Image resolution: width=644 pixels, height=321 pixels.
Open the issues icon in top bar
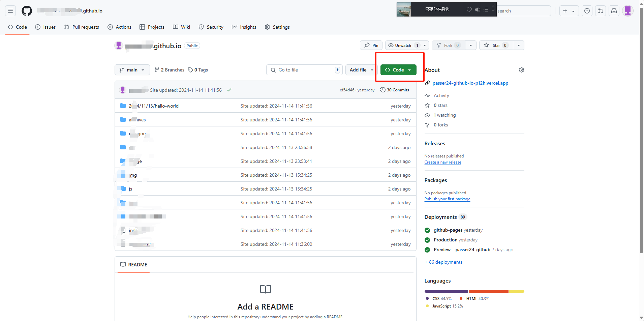587,11
